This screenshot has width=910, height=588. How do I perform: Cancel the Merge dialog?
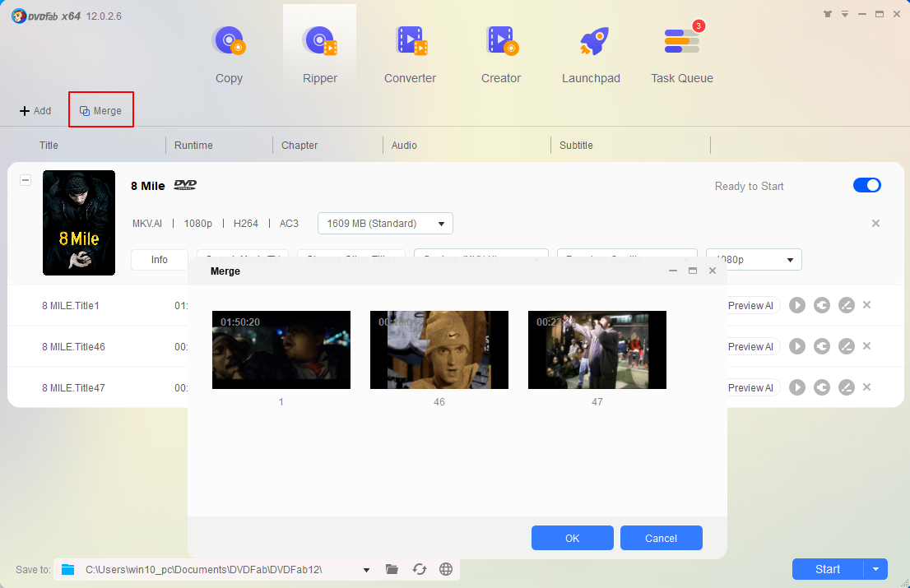coord(661,538)
